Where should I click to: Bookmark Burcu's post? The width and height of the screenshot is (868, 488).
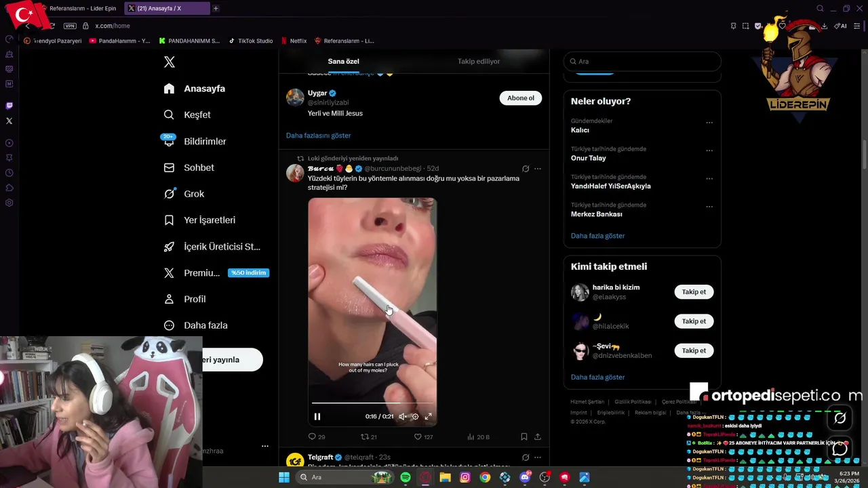pos(524,437)
